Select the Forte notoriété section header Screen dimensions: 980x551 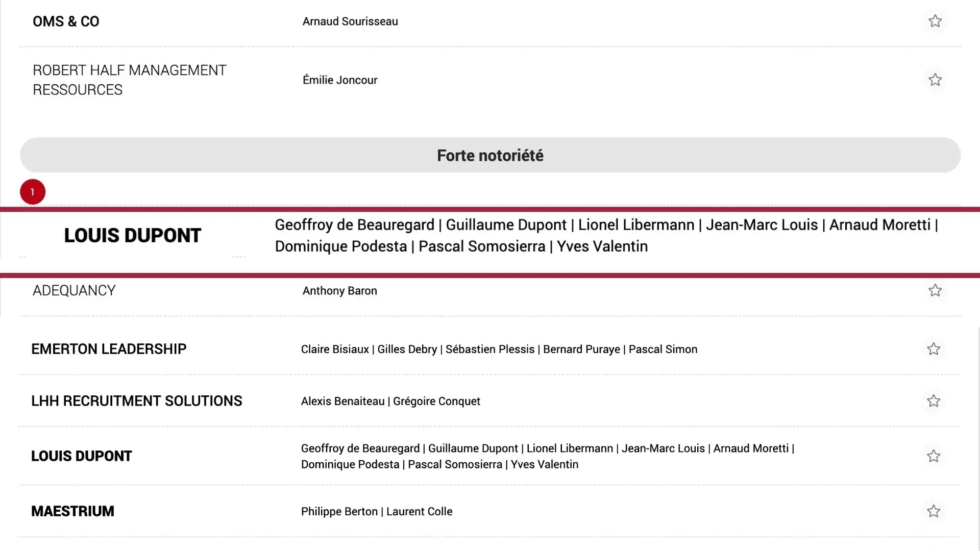[490, 155]
